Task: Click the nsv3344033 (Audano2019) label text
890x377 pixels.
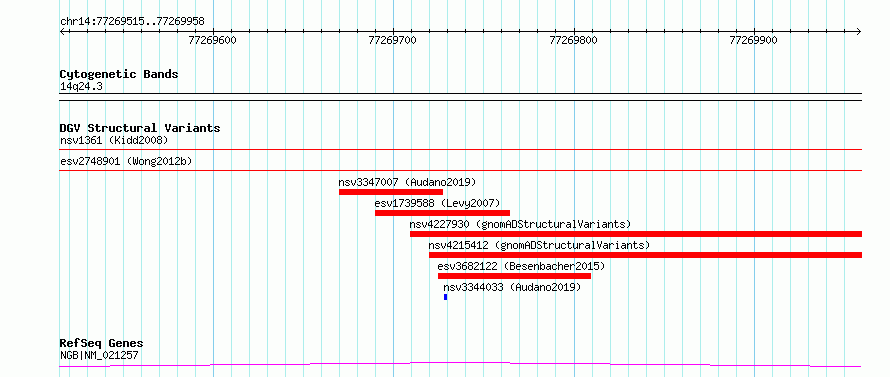Action: 513,287
